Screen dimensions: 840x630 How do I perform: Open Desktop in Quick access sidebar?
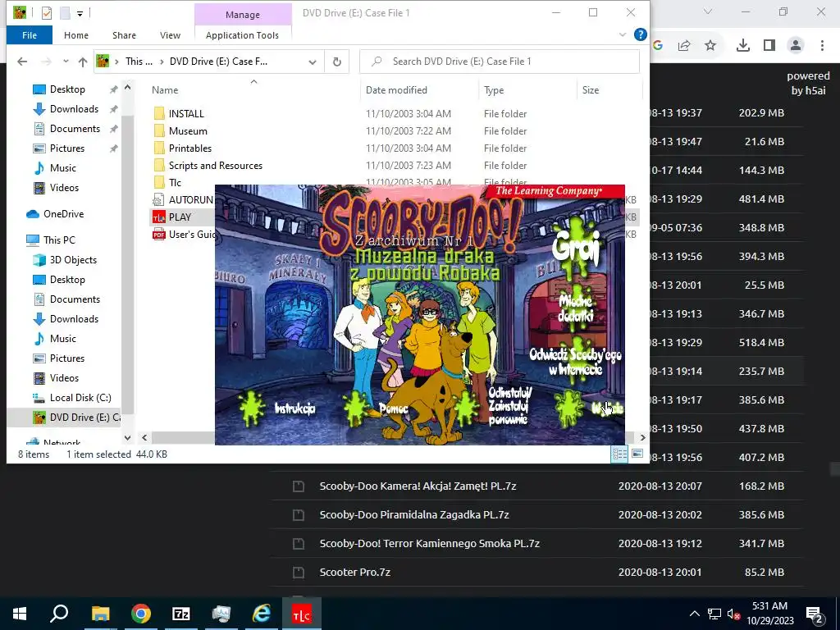[x=67, y=89]
